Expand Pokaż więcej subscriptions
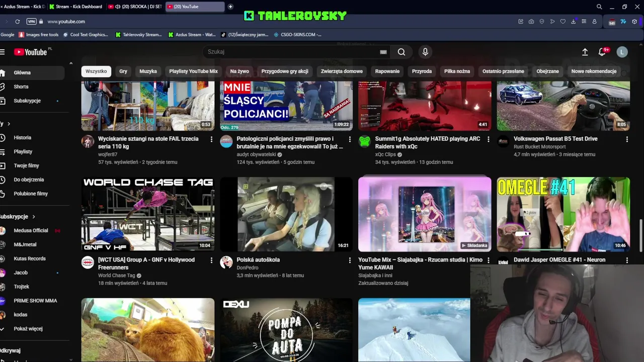The width and height of the screenshot is (644, 362). point(28,329)
